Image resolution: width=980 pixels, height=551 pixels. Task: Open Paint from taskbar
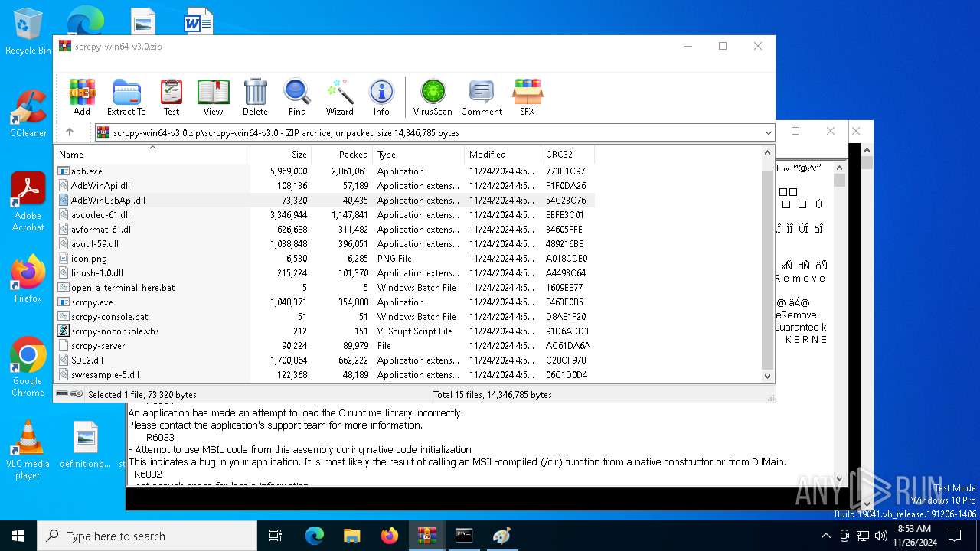point(501,536)
